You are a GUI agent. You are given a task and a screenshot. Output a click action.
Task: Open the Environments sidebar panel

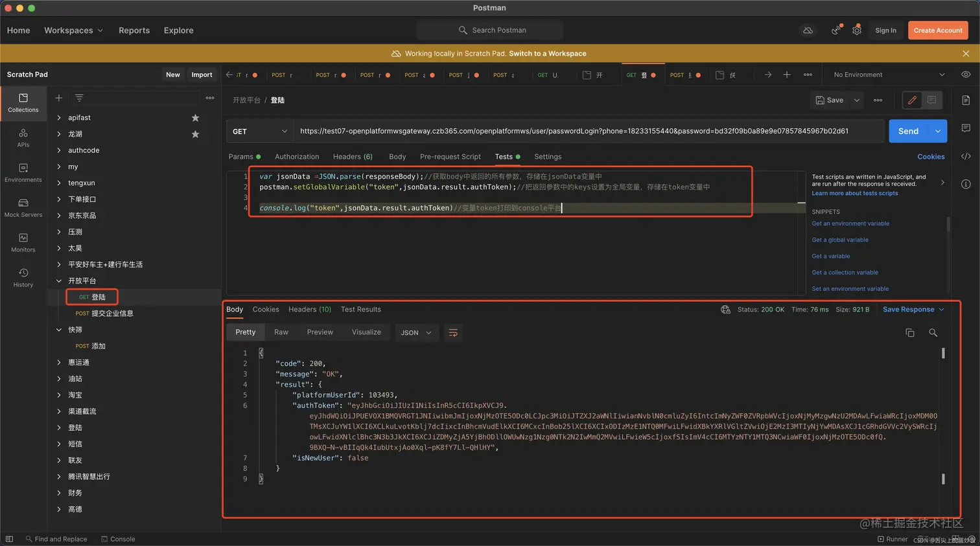tap(23, 173)
